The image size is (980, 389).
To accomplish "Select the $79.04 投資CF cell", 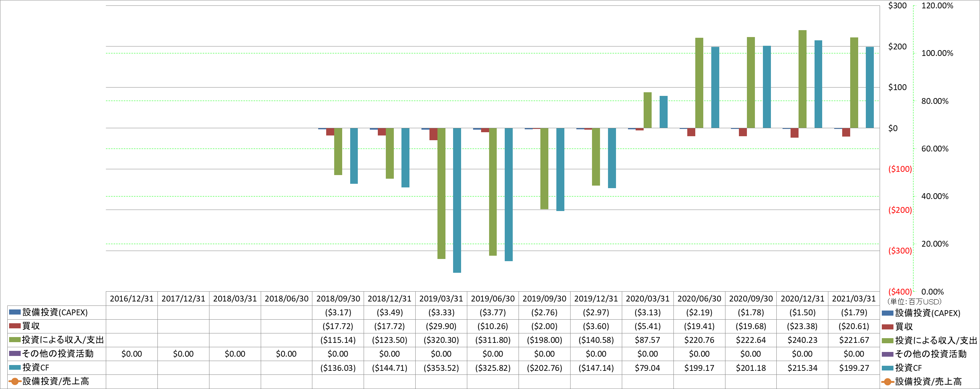I will tap(648, 368).
